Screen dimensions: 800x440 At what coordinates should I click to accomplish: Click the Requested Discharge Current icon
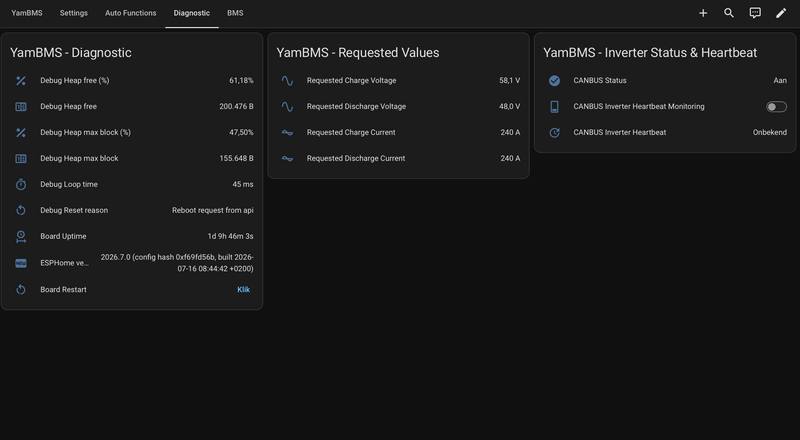click(x=287, y=159)
